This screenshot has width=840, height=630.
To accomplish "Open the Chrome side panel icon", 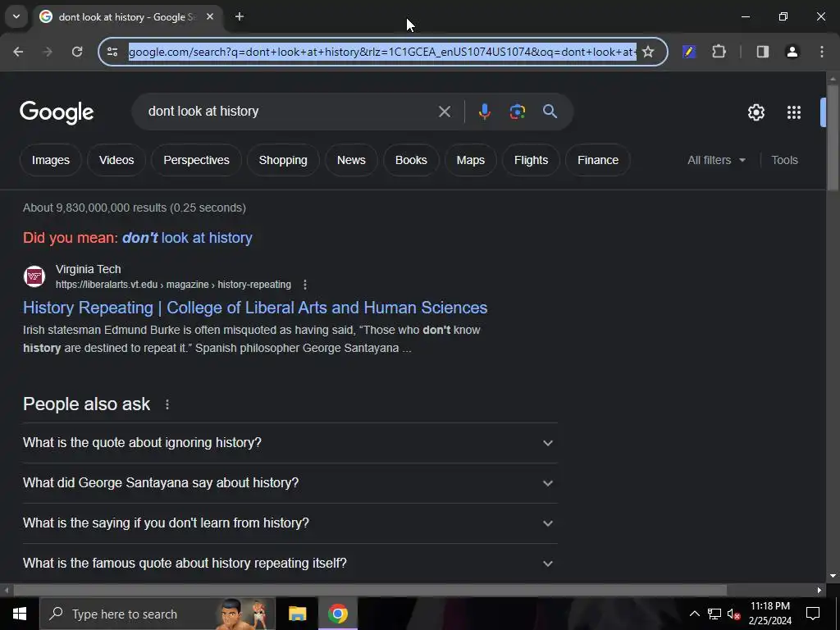I will click(762, 52).
